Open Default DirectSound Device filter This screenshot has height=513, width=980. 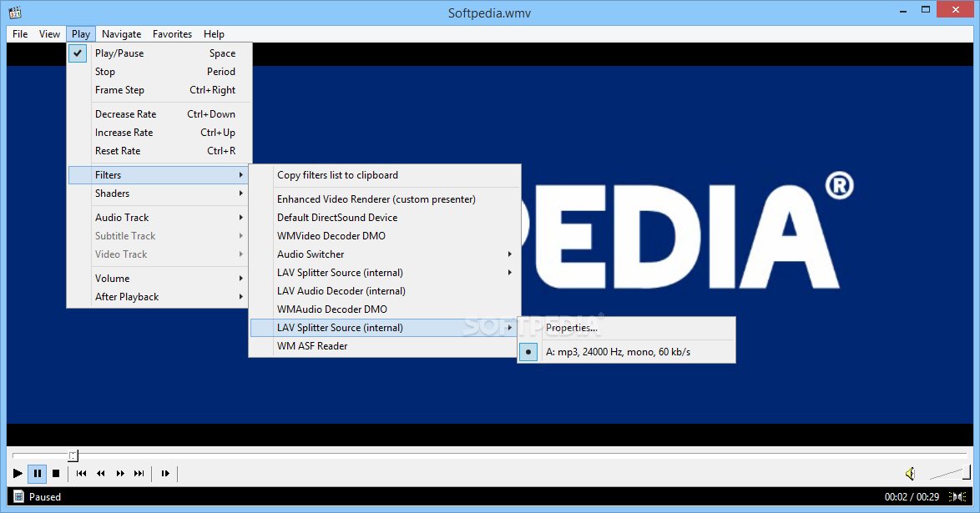384,218
